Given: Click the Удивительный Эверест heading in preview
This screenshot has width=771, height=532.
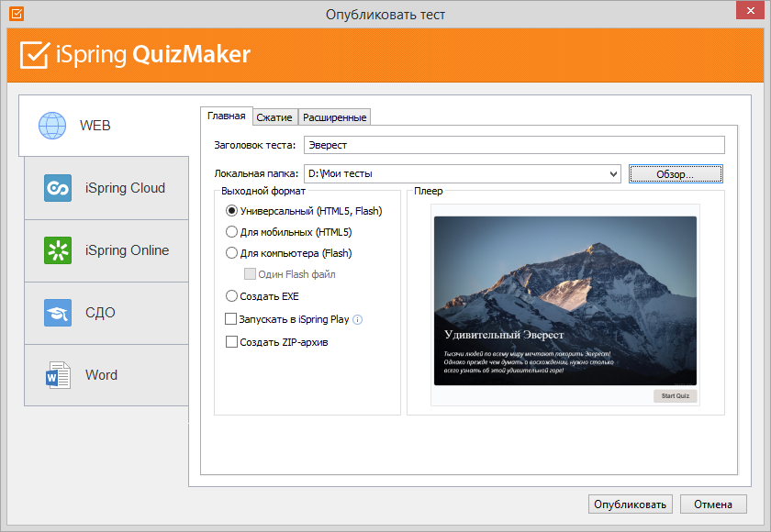Looking at the screenshot, I should [x=504, y=335].
